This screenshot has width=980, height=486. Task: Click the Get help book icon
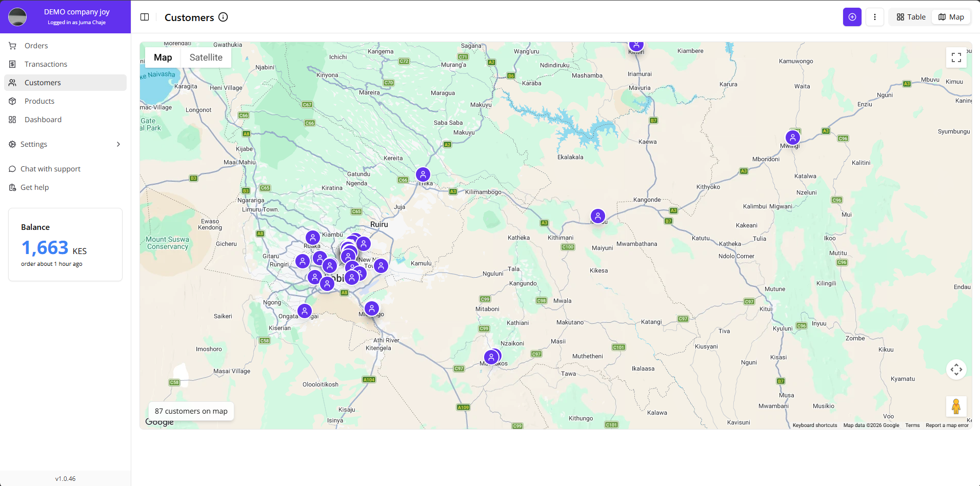coord(12,187)
